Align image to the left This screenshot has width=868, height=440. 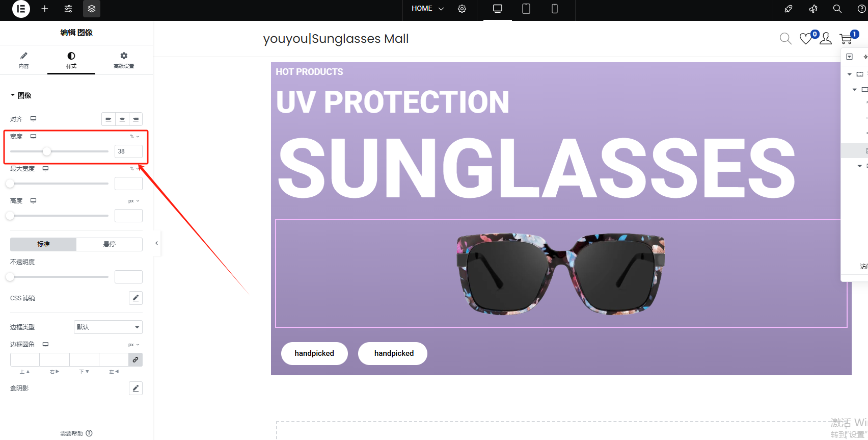click(x=108, y=119)
